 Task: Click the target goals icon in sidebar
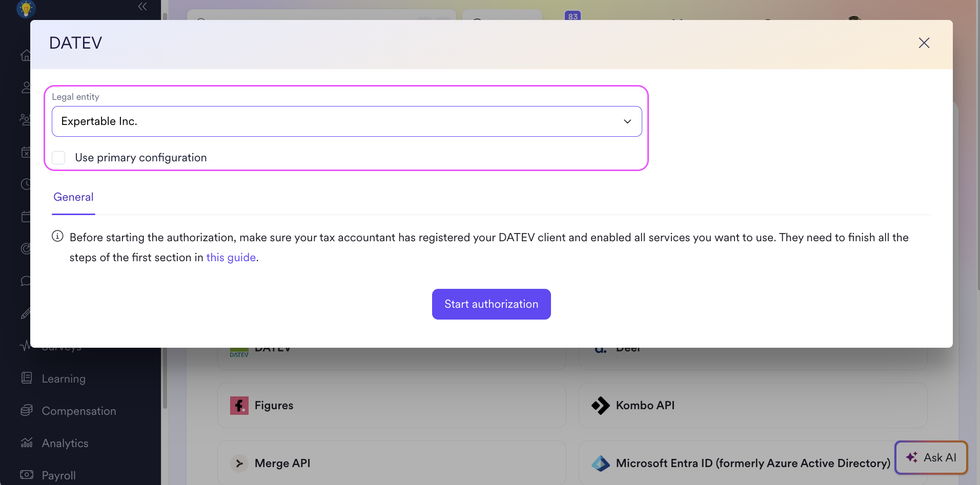[25, 249]
